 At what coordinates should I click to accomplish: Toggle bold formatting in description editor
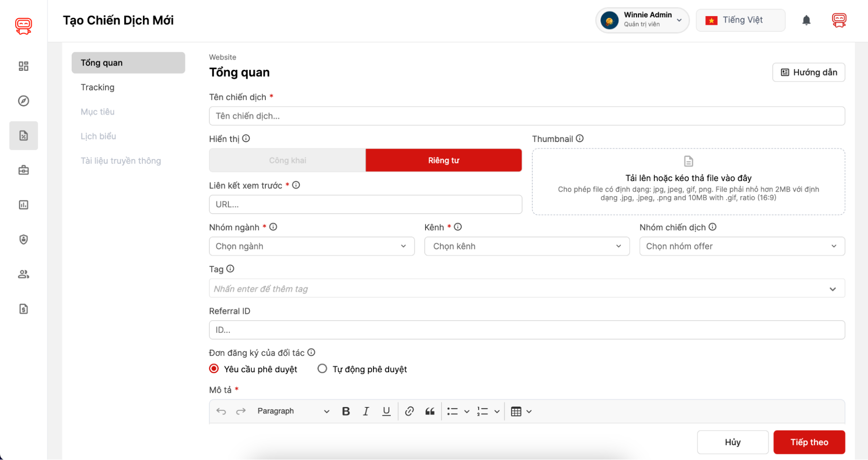[346, 411]
